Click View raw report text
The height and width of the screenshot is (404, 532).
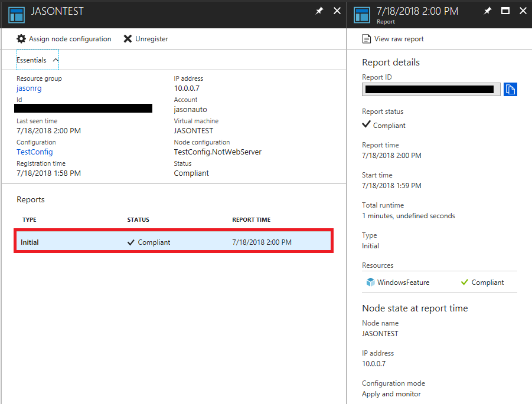click(399, 39)
